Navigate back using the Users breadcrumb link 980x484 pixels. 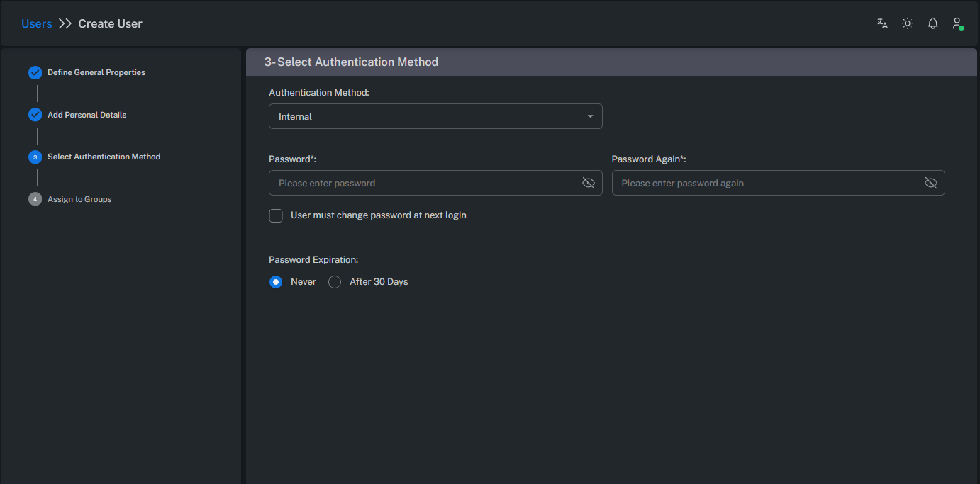coord(36,23)
